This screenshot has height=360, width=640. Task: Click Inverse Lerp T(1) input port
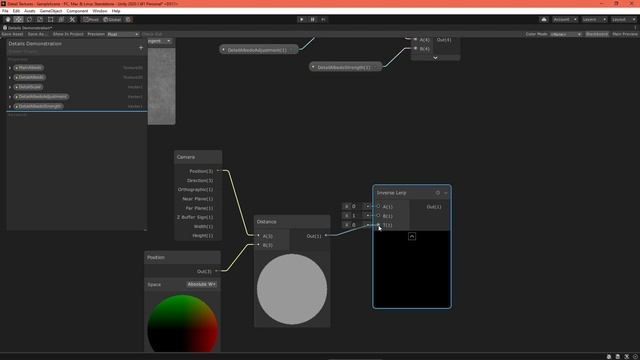[378, 225]
